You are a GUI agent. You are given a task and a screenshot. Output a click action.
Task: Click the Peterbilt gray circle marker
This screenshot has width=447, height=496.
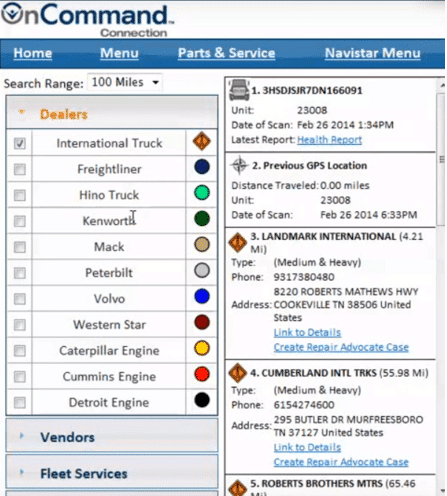point(202,271)
